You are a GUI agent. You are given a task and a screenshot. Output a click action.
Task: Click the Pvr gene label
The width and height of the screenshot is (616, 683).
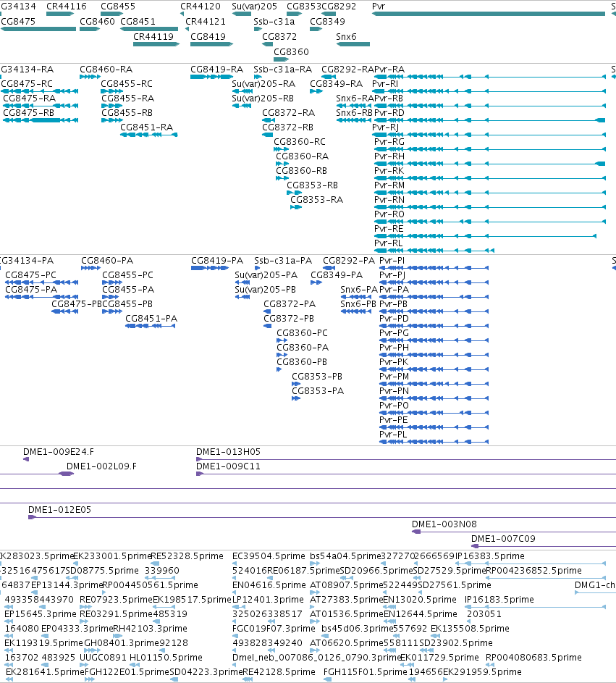379,7
